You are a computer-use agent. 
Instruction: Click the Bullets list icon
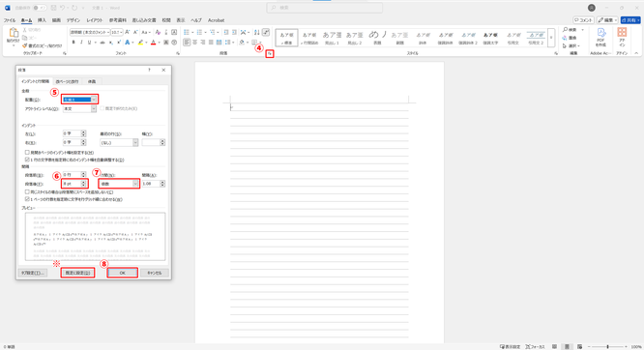[187, 32]
